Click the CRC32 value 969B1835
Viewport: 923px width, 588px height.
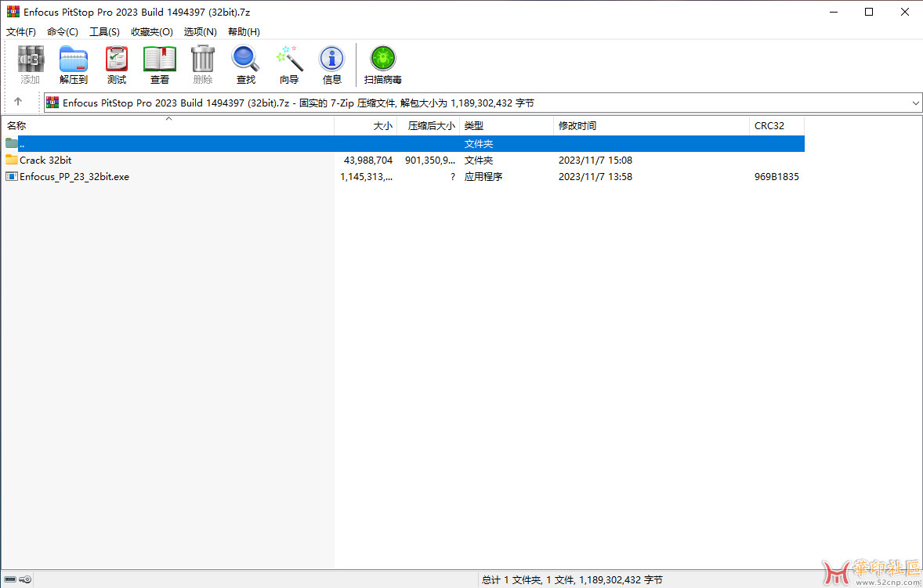click(x=776, y=176)
